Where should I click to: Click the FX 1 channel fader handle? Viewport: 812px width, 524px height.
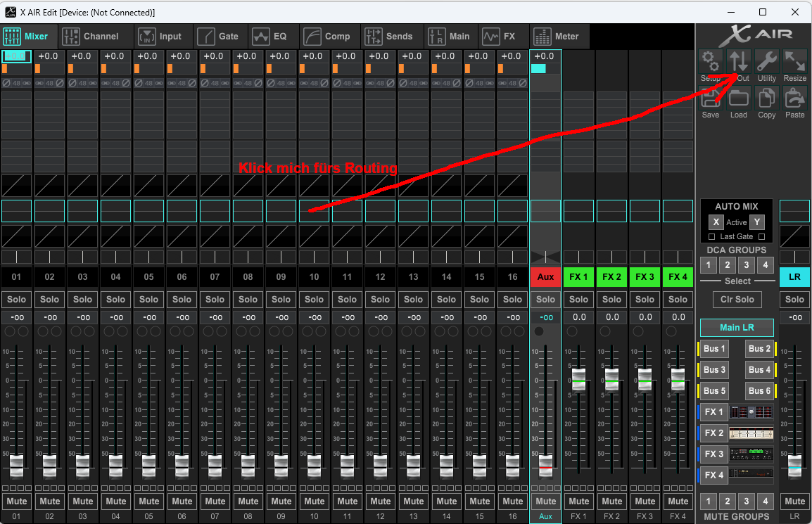point(579,379)
